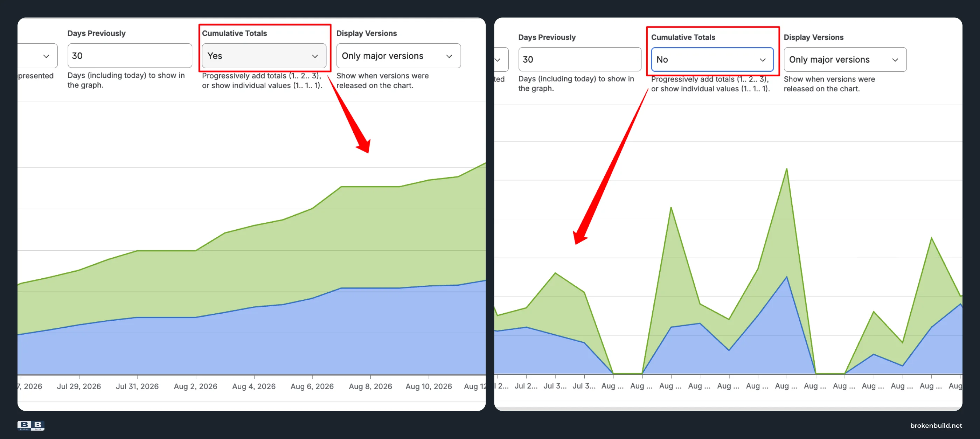Click the 'Aug 8, 2026' axis label

[x=370, y=386]
